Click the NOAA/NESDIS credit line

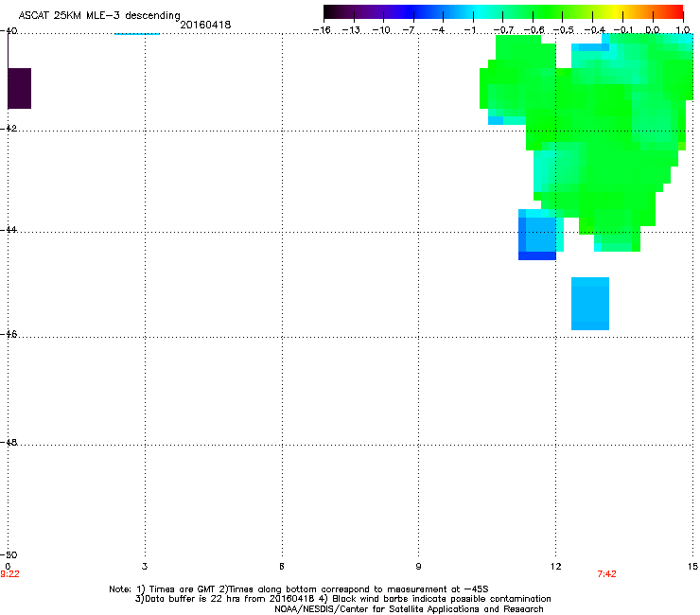tap(409, 609)
